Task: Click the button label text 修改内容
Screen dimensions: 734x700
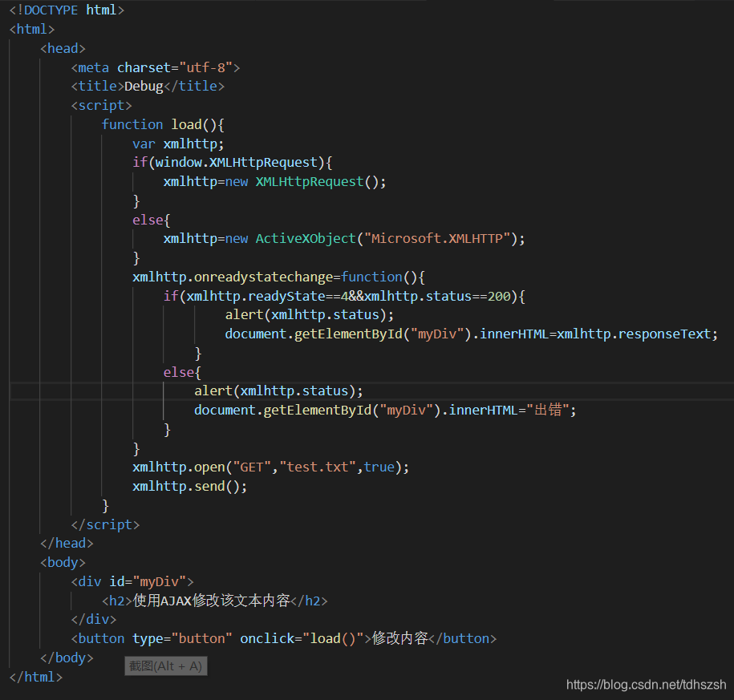Action: 399,638
